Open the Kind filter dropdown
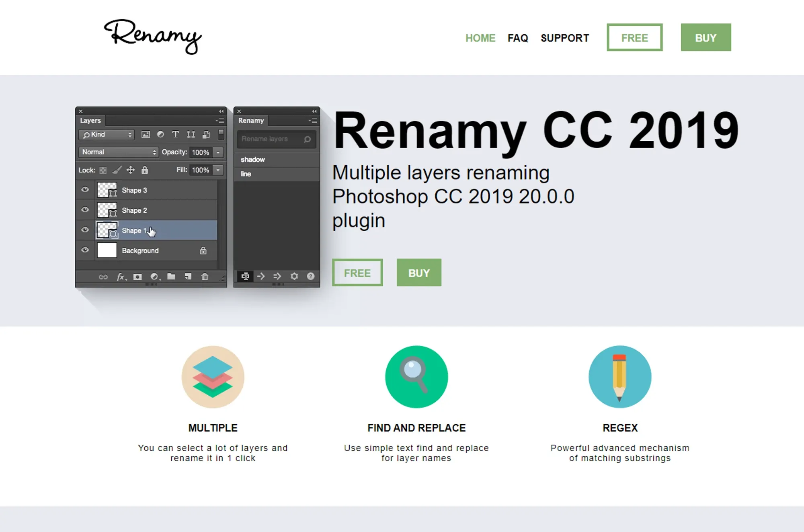804x532 pixels. (x=107, y=135)
